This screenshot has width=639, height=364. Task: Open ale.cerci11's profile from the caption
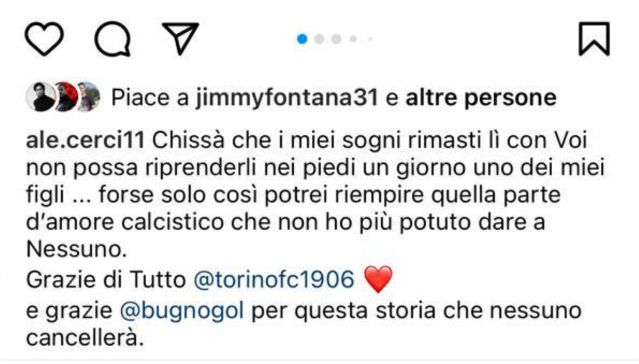pyautogui.click(x=85, y=140)
